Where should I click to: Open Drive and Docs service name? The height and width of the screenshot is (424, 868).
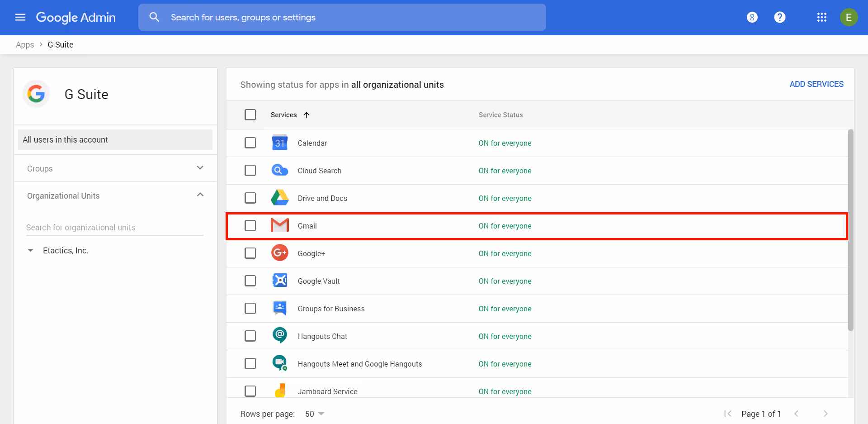[x=322, y=198]
